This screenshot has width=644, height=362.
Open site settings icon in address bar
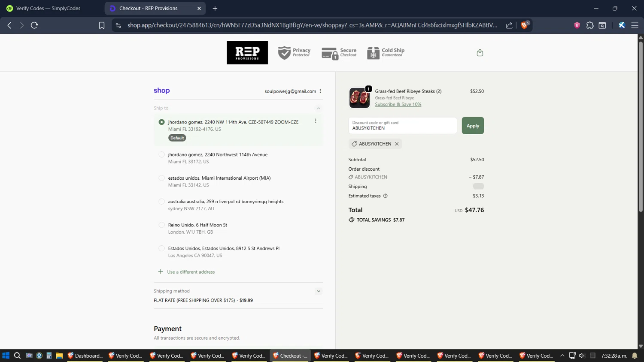pyautogui.click(x=118, y=25)
